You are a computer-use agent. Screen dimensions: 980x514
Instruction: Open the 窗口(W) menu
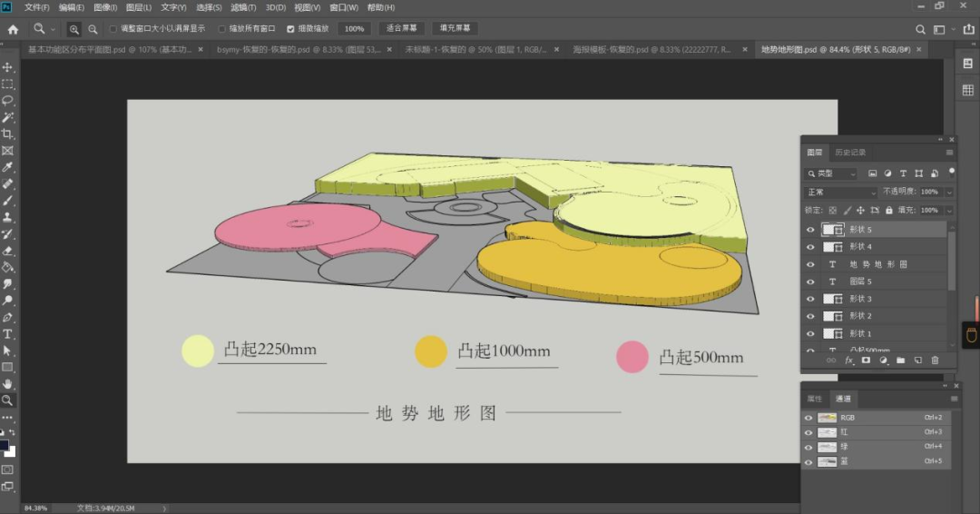(x=344, y=7)
